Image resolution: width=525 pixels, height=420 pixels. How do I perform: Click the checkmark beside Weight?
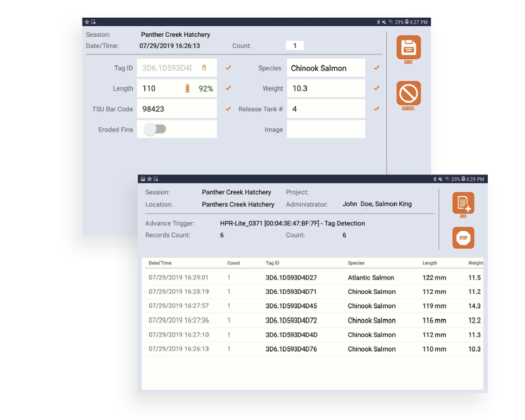[x=377, y=88]
